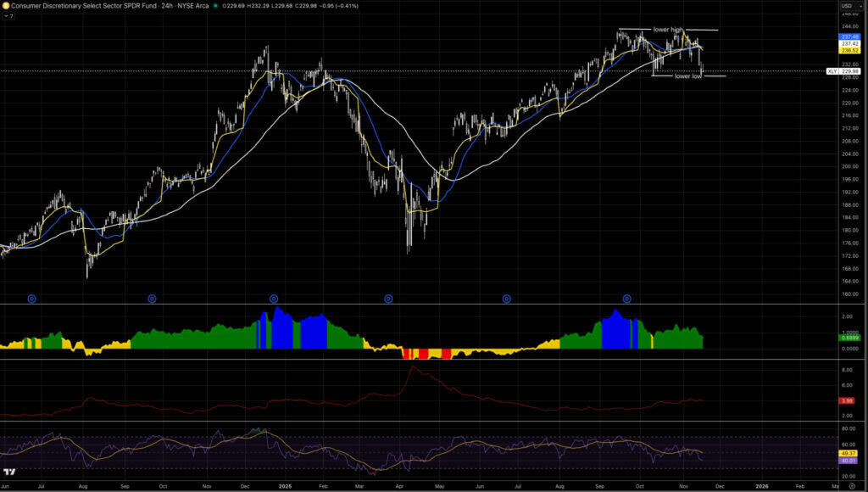
Task: Click the dividend marker near September 2025
Action: [627, 299]
